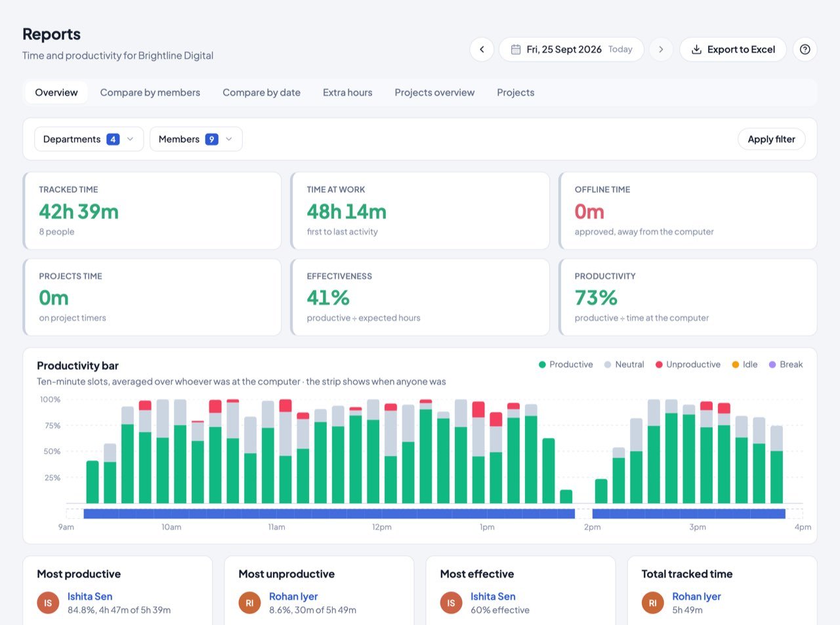Screen dimensions: 840x625
Task: Open Rohan Iyer link under Total tracked time
Action: pos(696,596)
